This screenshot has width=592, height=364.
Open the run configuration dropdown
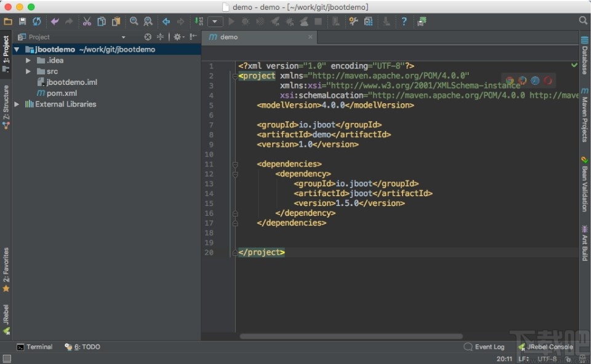pyautogui.click(x=215, y=22)
